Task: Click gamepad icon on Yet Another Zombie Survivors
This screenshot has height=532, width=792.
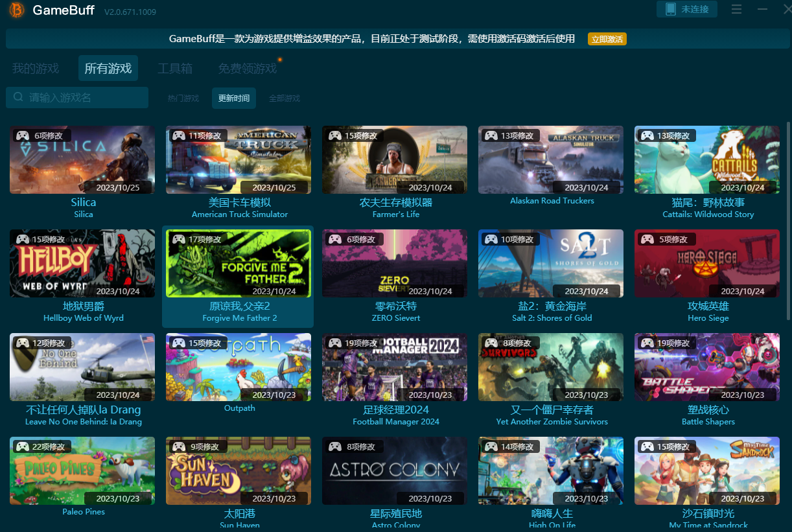Action: [x=491, y=343]
